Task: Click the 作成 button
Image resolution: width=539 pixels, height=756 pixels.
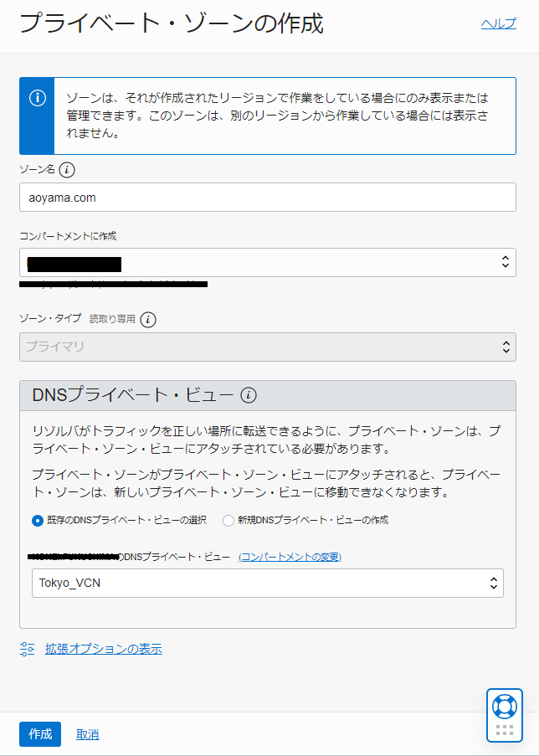Action: (40, 734)
